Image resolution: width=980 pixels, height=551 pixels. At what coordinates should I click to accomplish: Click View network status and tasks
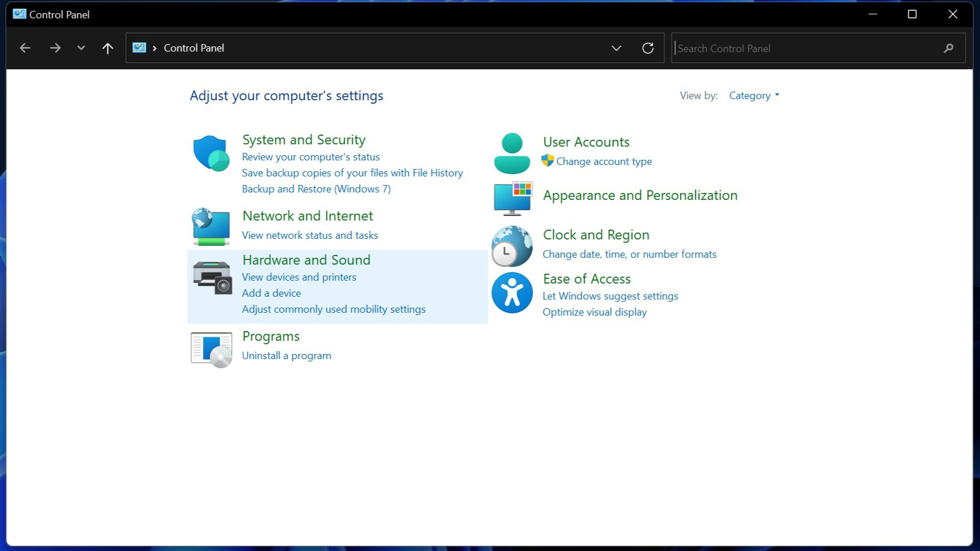(310, 235)
